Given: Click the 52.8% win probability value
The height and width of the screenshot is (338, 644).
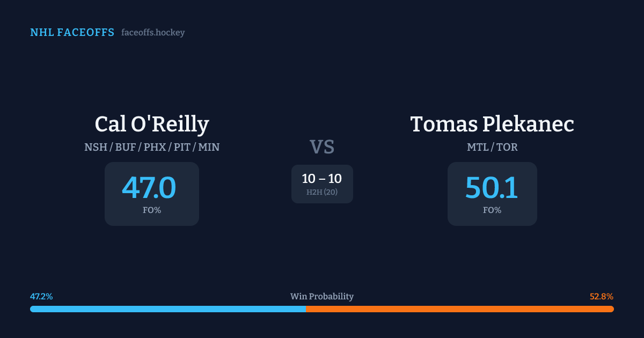Looking at the screenshot, I should 602,296.
